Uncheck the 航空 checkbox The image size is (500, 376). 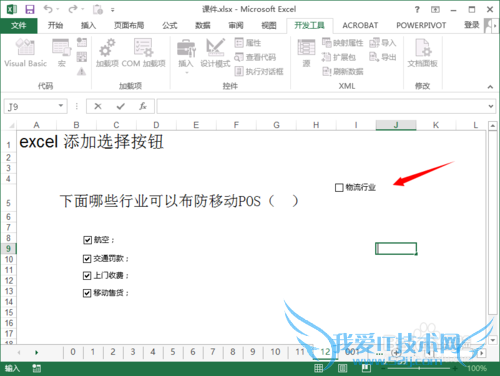pyautogui.click(x=87, y=240)
